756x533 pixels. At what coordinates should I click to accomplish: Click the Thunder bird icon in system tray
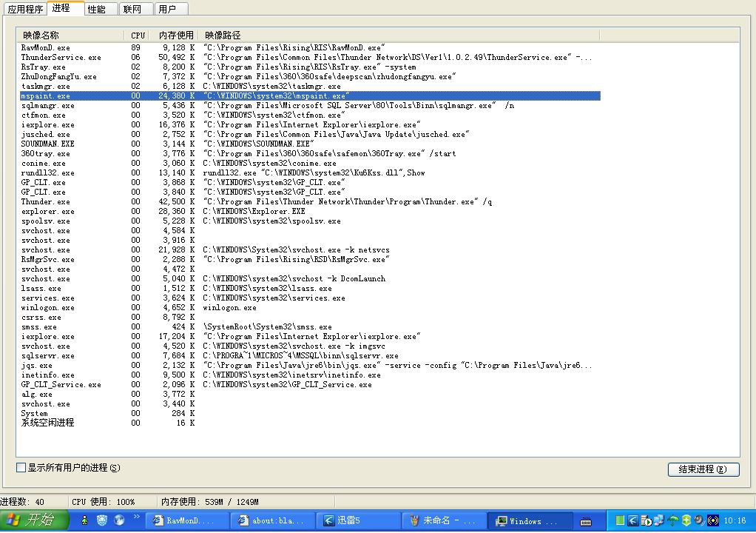633,520
